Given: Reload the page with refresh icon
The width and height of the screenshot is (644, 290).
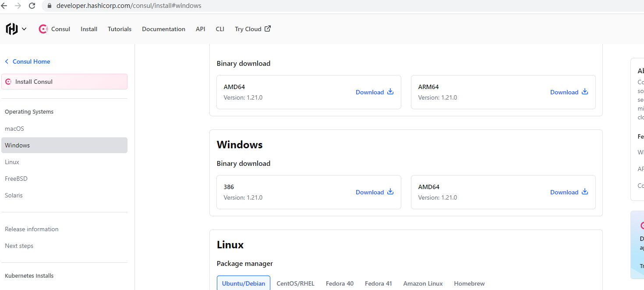Looking at the screenshot, I should 32,6.
